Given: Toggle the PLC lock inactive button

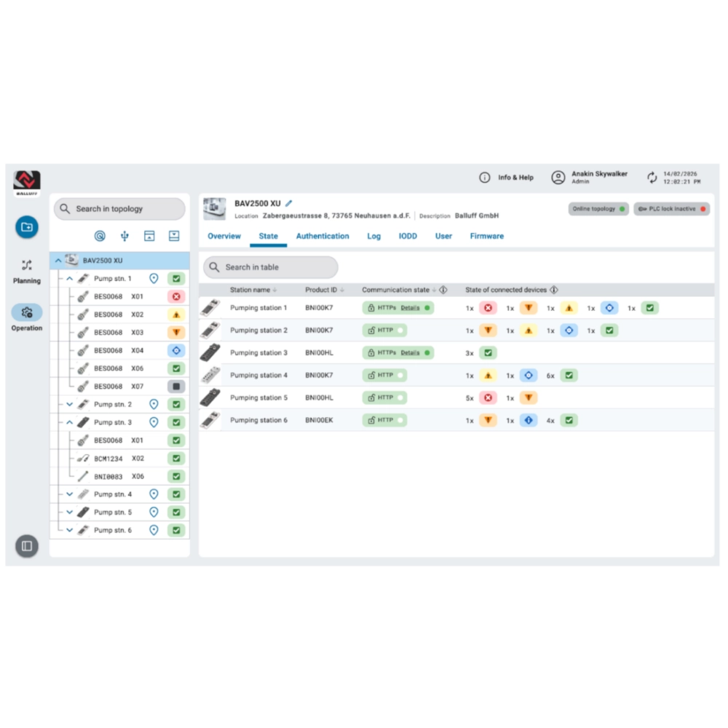Looking at the screenshot, I should 671,209.
